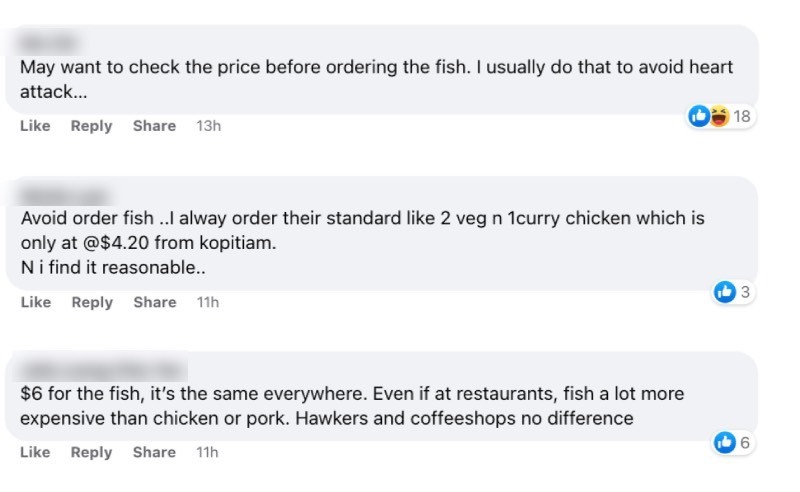Reply to the kopitiam curry chicken comment
This screenshot has height=492, width=800.
91,302
